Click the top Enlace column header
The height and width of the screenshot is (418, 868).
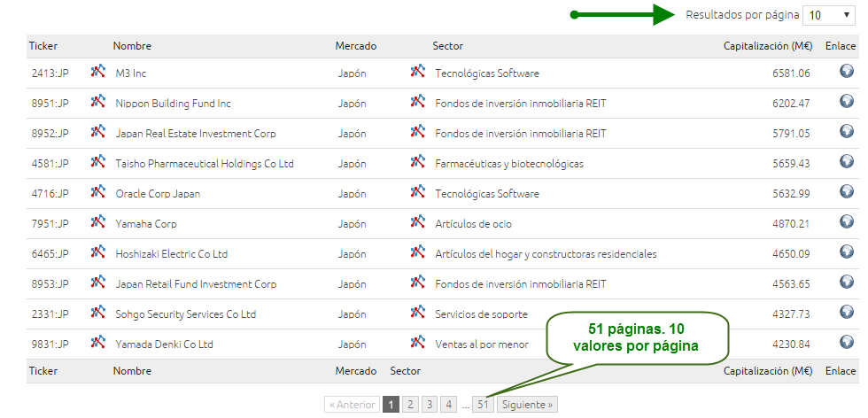841,46
